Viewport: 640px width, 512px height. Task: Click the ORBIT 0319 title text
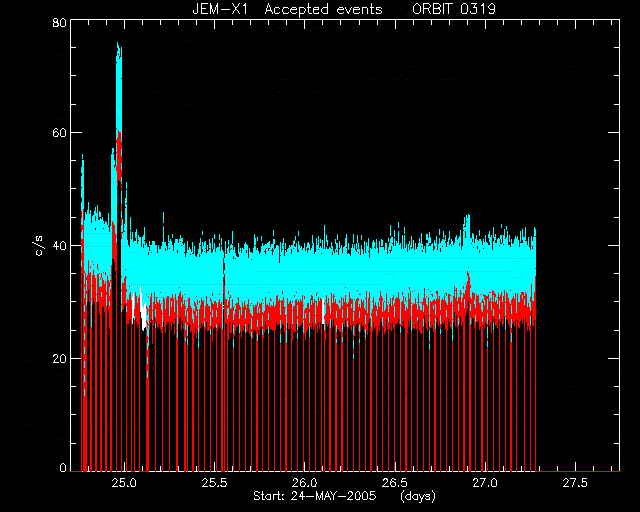[453, 9]
